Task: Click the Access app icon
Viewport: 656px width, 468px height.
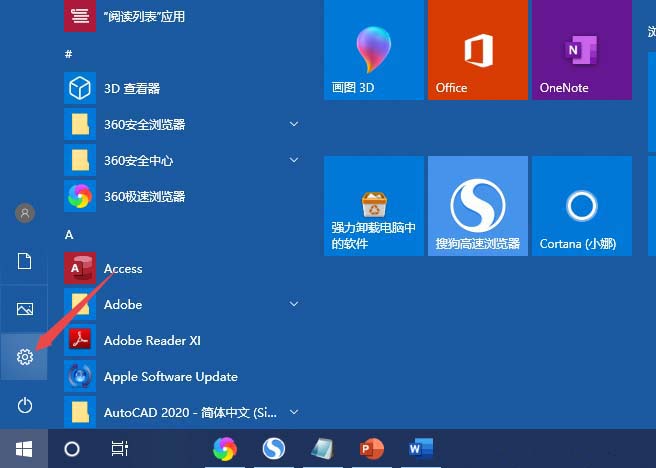Action: click(80, 268)
